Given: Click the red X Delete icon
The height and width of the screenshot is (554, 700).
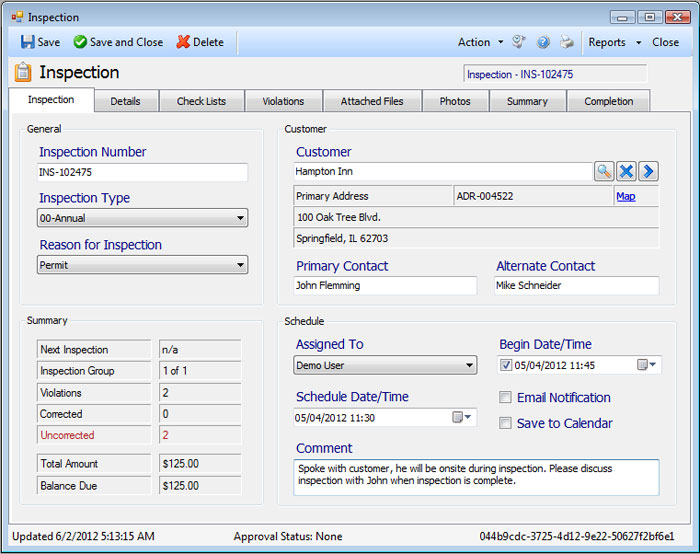Looking at the screenshot, I should coord(183,42).
